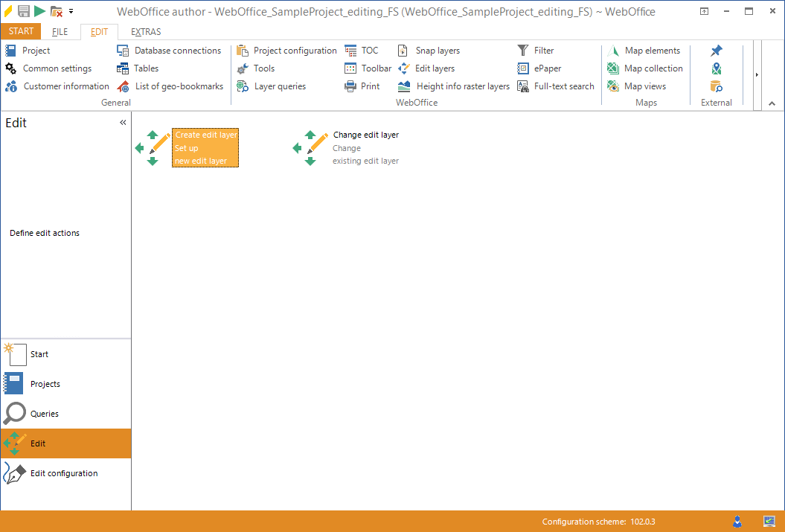Click the pushpin icon in External group
The height and width of the screenshot is (532, 785).
717,51
